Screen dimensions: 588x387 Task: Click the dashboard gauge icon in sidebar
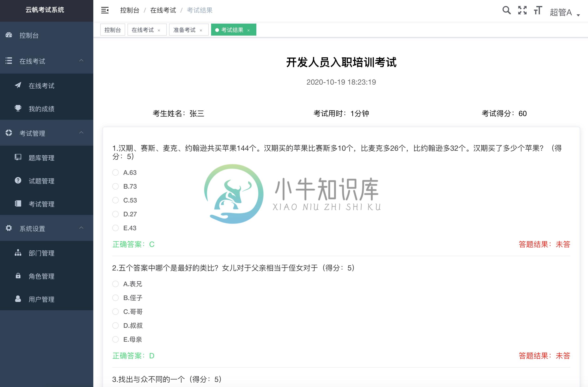click(x=9, y=35)
